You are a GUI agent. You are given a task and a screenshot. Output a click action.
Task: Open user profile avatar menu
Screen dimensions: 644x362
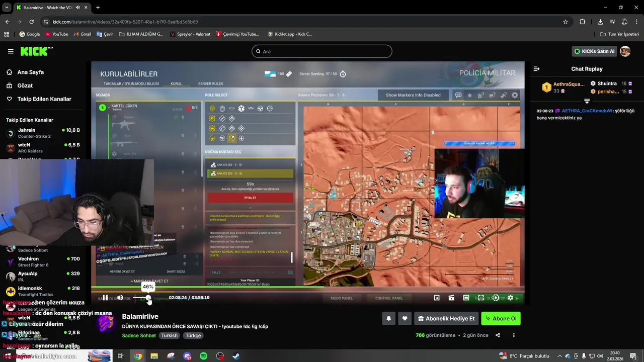point(625,51)
